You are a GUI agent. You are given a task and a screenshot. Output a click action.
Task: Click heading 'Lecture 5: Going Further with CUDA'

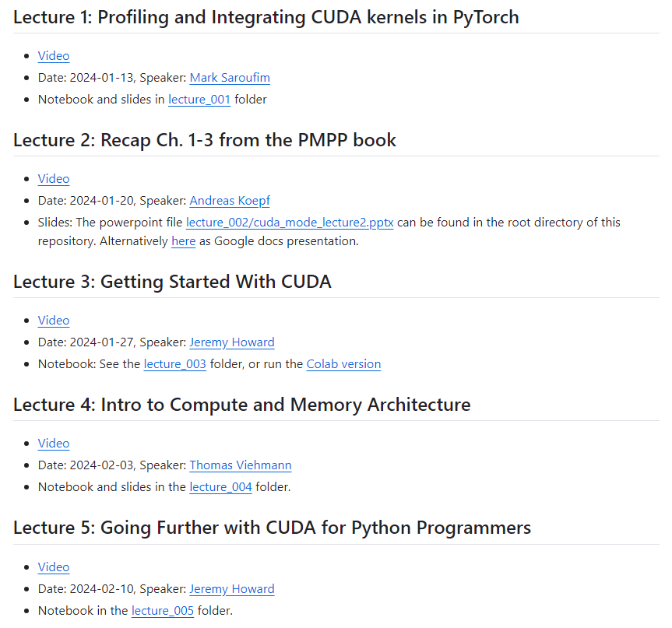(272, 528)
